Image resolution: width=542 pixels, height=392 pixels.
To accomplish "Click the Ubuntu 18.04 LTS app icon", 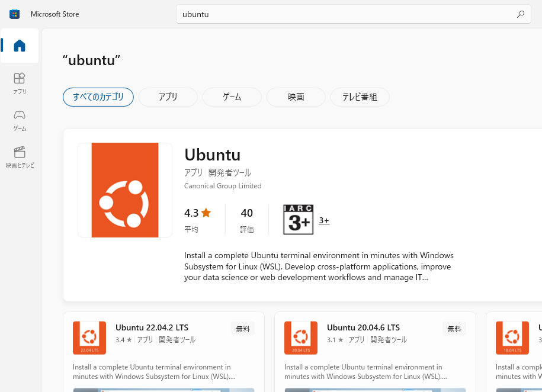I will [512, 338].
